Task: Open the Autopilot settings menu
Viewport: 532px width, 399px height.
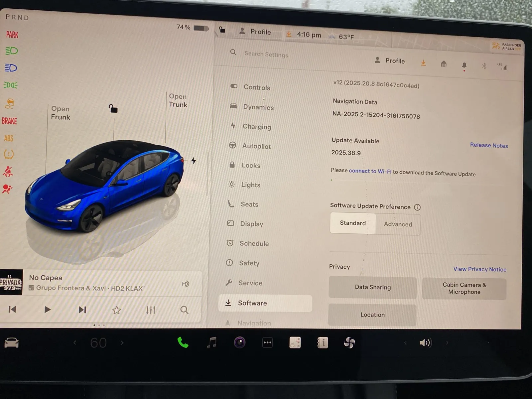Action: pos(256,146)
